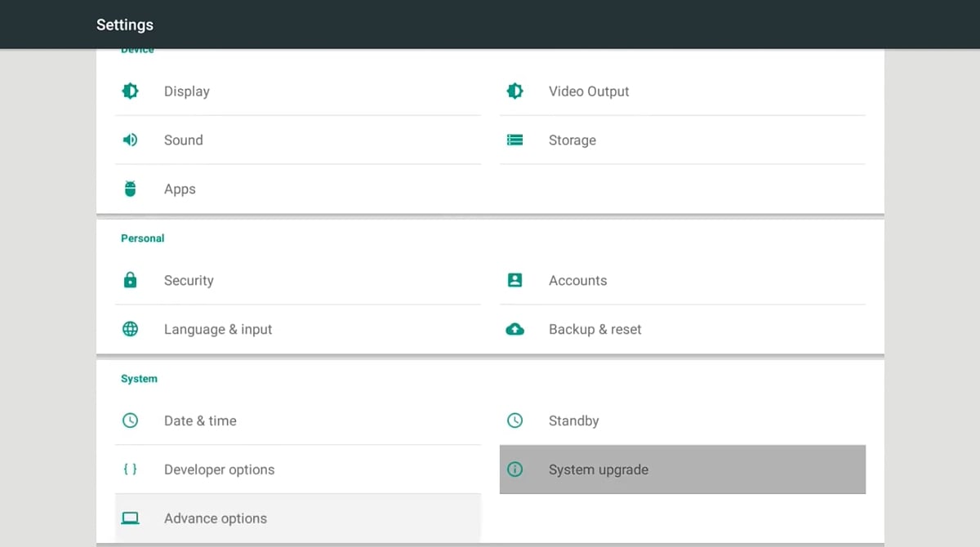Select the System upgrade label
This screenshot has height=547, width=980.
tap(599, 470)
